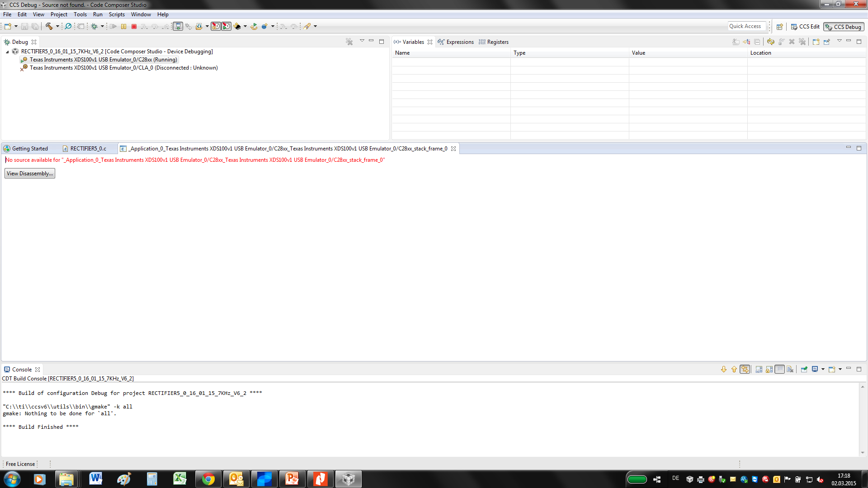Image resolution: width=868 pixels, height=488 pixels.
Task: Click the Pin Console icon
Action: [804, 370]
